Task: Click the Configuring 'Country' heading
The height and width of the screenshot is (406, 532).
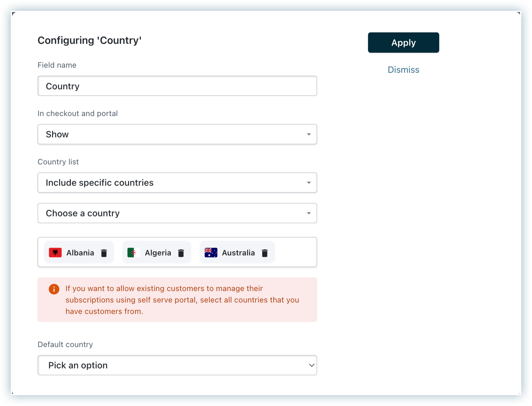Action: (x=89, y=40)
